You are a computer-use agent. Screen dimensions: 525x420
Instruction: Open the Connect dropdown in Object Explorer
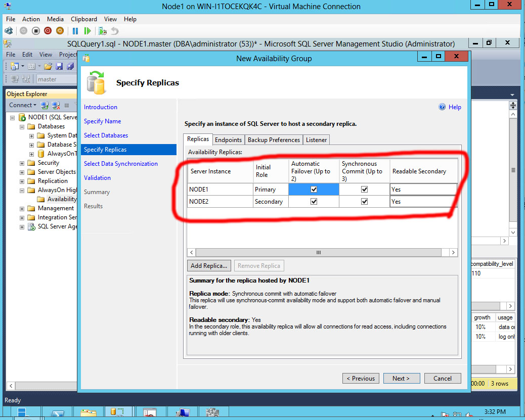coord(34,105)
